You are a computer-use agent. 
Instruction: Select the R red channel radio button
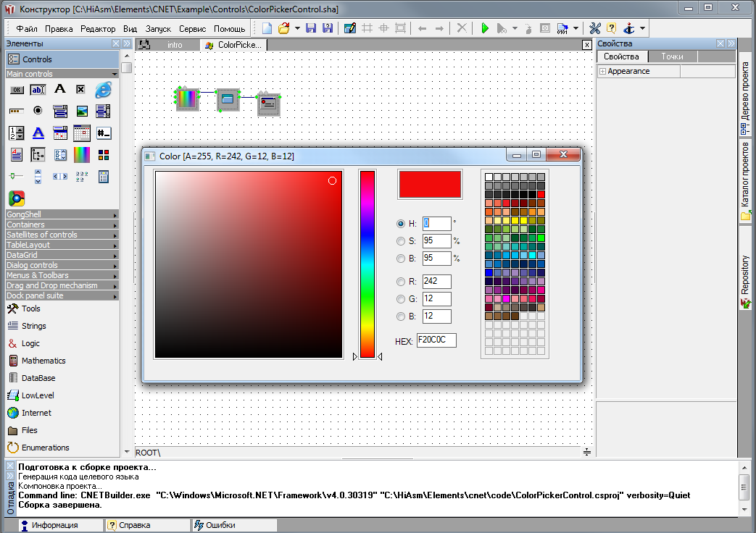click(401, 282)
